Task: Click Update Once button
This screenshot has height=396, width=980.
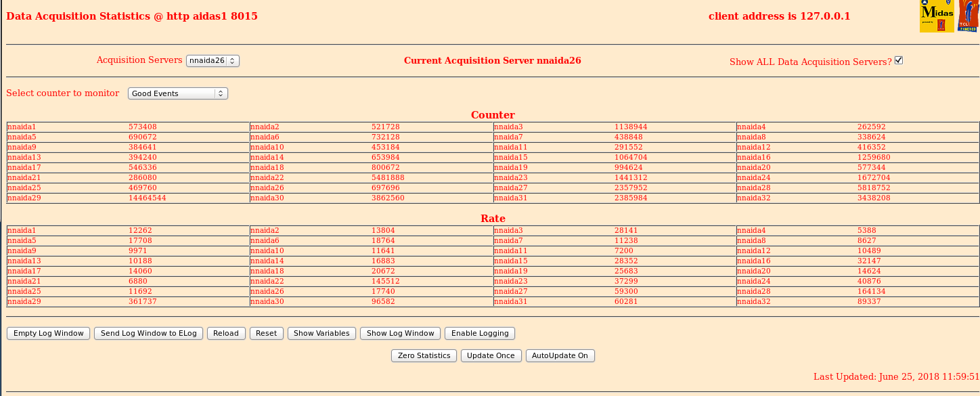Action: (x=491, y=355)
